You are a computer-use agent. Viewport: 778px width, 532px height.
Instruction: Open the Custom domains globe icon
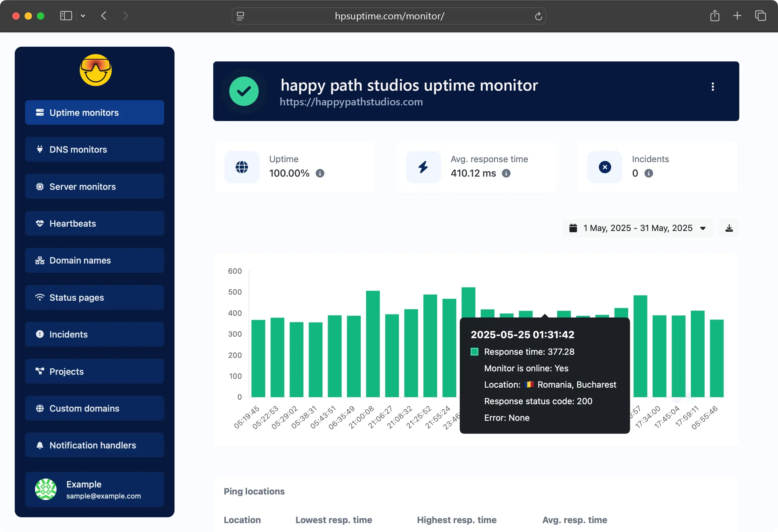[x=40, y=408]
